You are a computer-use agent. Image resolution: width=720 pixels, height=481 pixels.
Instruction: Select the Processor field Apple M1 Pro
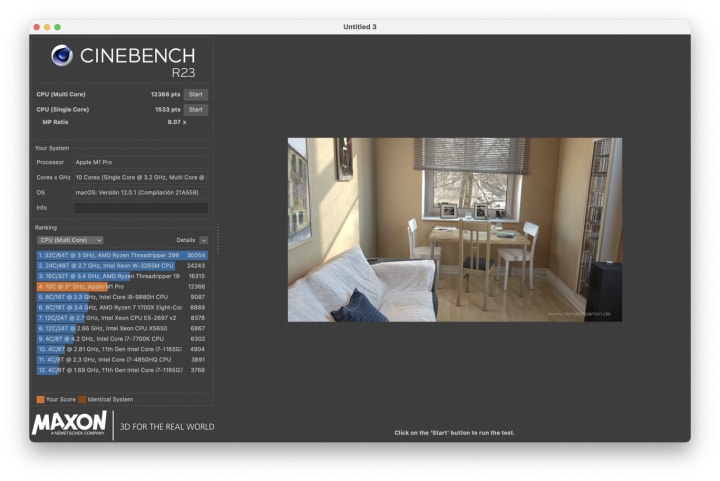click(141, 162)
